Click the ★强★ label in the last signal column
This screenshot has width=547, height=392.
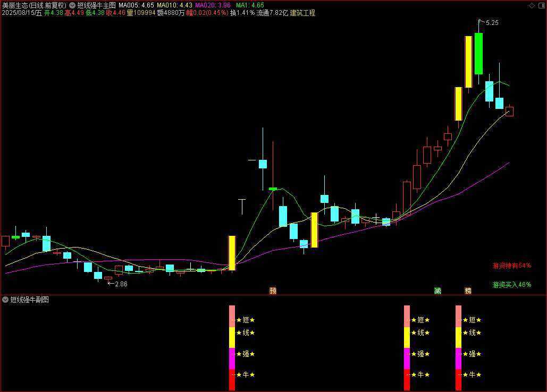tap(472, 354)
